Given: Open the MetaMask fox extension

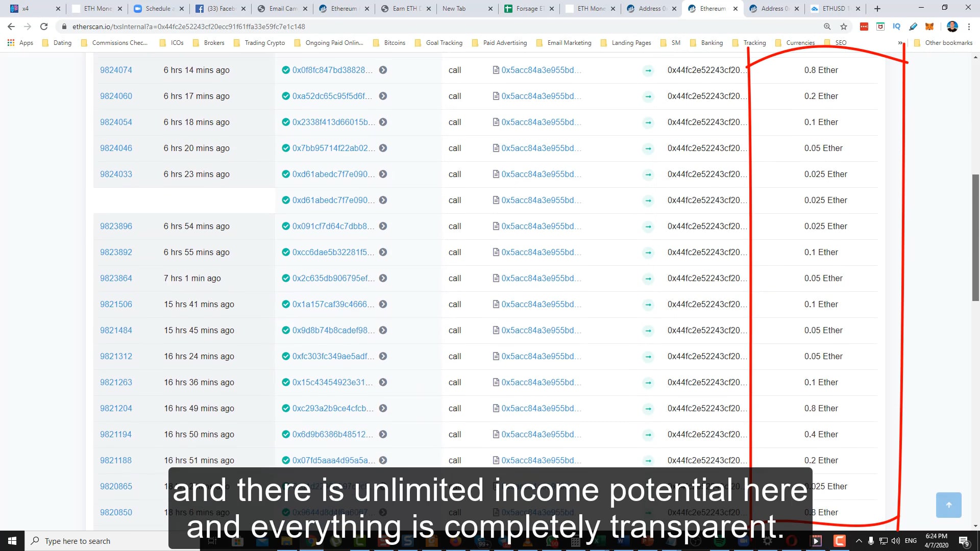Looking at the screenshot, I should tap(930, 26).
